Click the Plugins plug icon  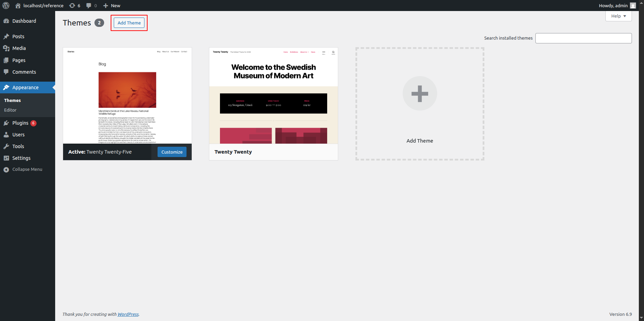6,123
